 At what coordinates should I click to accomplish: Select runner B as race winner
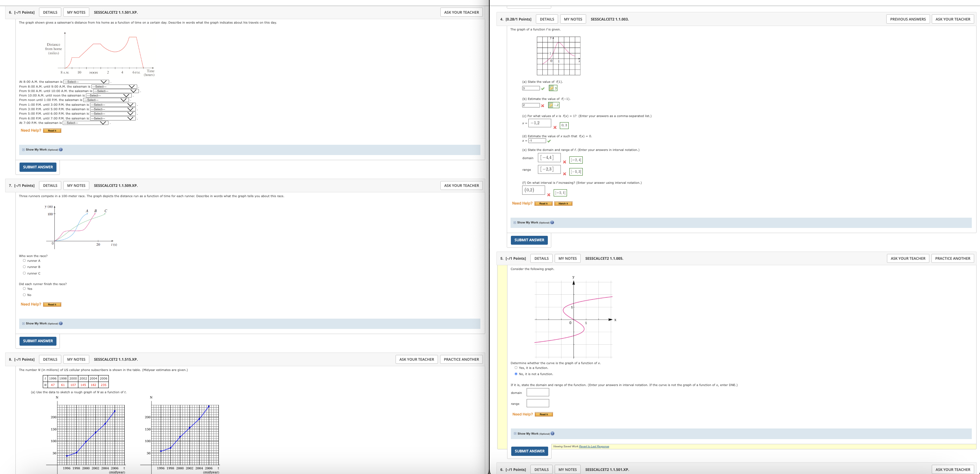pyautogui.click(x=24, y=267)
